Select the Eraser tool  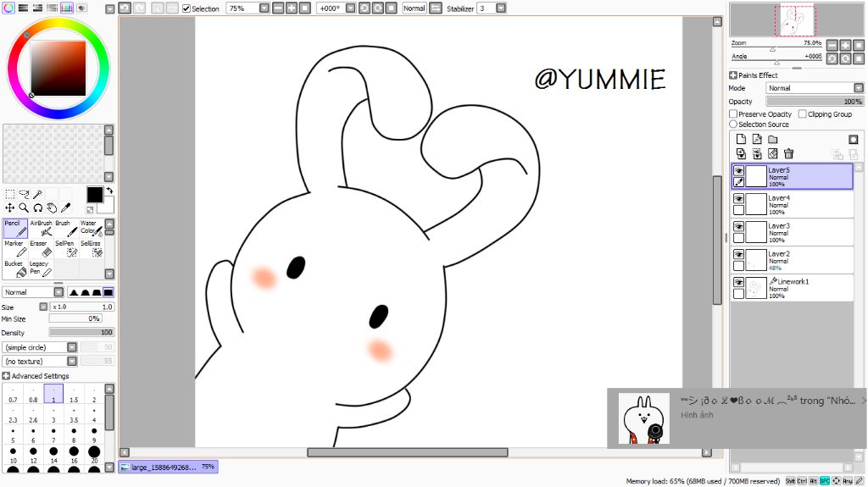(41, 249)
